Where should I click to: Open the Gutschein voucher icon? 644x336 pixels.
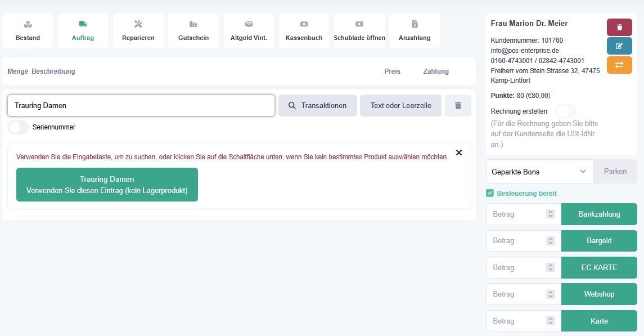[x=193, y=24]
